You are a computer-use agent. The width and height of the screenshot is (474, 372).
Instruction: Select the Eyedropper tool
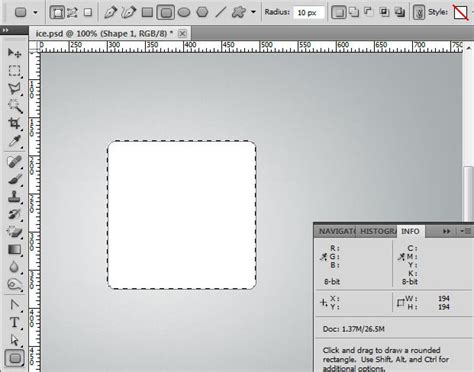(14, 141)
